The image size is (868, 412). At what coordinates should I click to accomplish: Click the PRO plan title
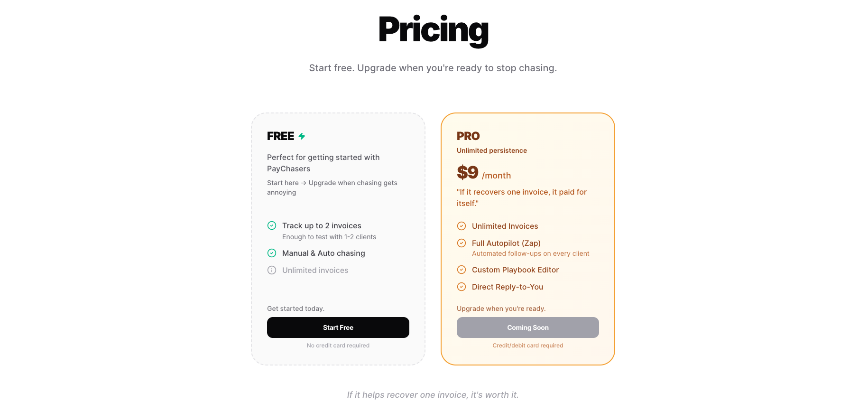point(468,136)
